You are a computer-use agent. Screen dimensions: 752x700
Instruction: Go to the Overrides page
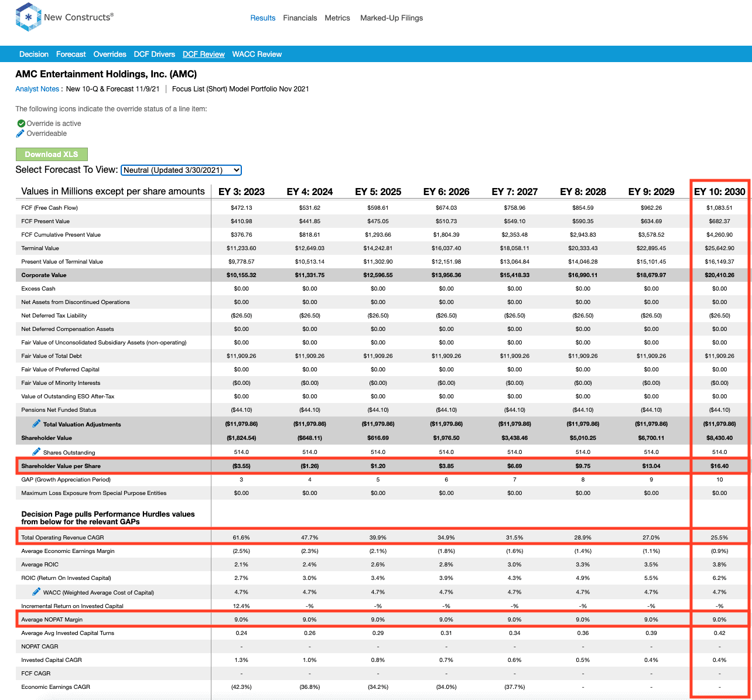(110, 54)
